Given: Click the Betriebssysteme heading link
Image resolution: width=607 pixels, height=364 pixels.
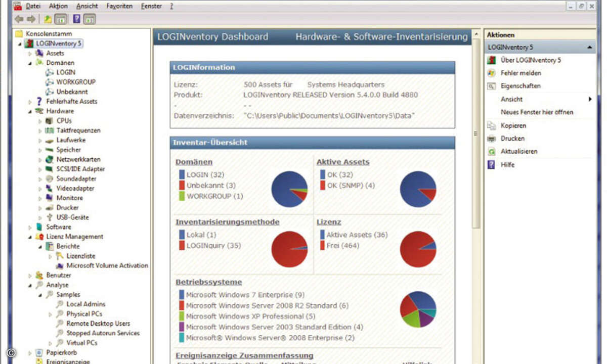Looking at the screenshot, I should (208, 282).
